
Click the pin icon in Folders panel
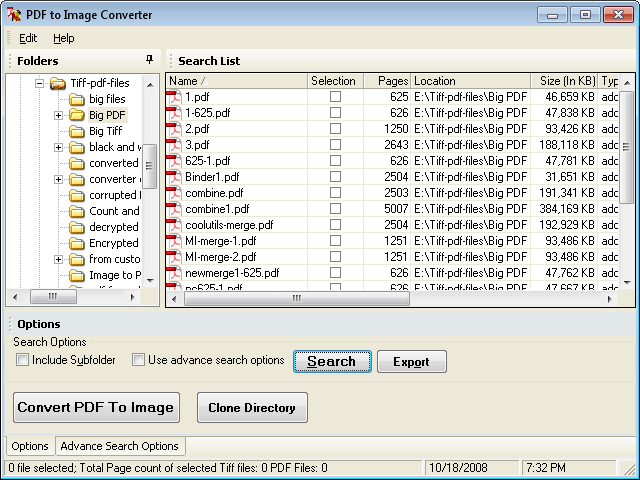coord(150,60)
